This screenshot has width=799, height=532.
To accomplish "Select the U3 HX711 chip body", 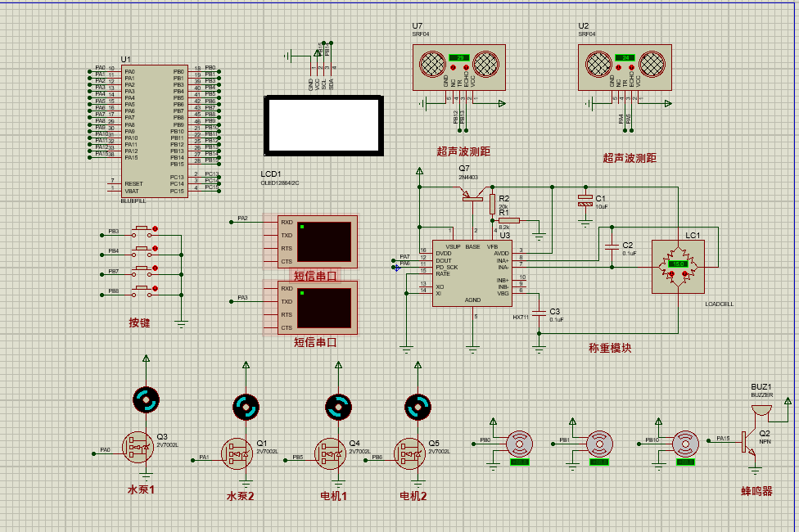I will (472, 273).
